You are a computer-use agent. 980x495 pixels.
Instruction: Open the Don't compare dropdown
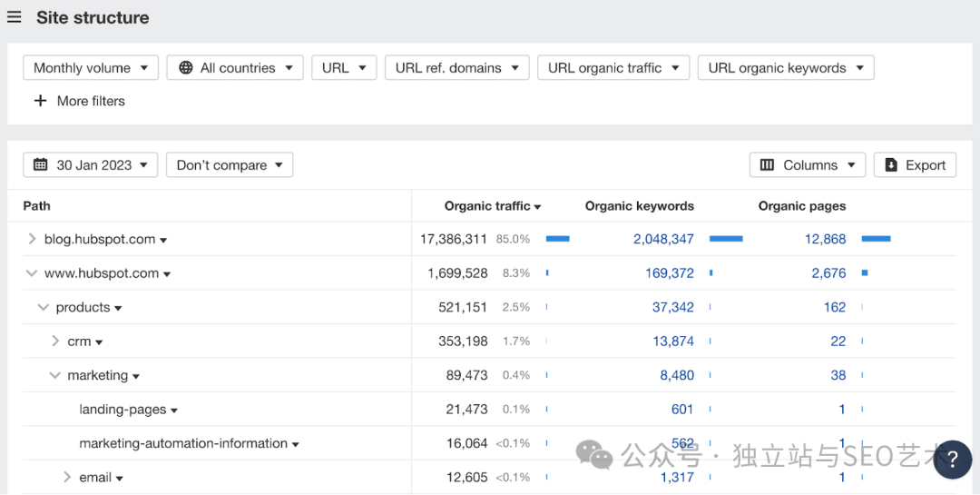tap(230, 164)
